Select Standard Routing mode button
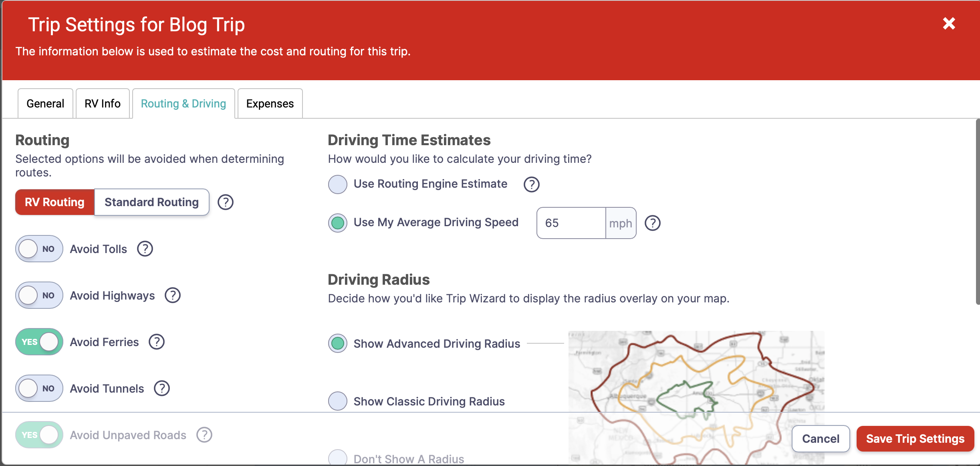 click(151, 202)
